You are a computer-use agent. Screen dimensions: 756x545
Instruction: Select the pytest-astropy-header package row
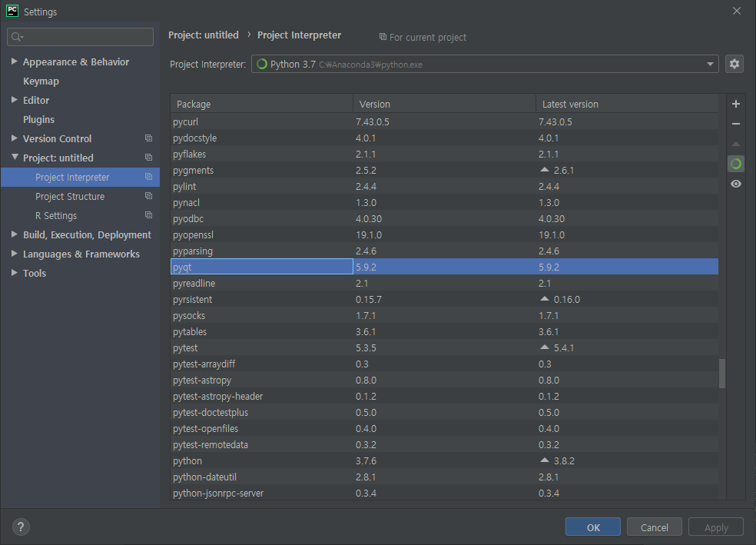point(445,396)
